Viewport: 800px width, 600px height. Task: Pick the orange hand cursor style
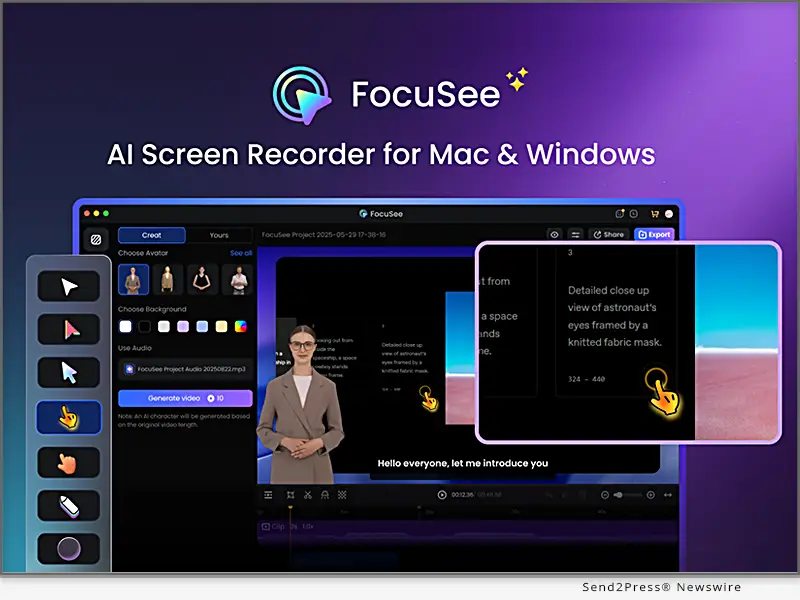coord(69,462)
